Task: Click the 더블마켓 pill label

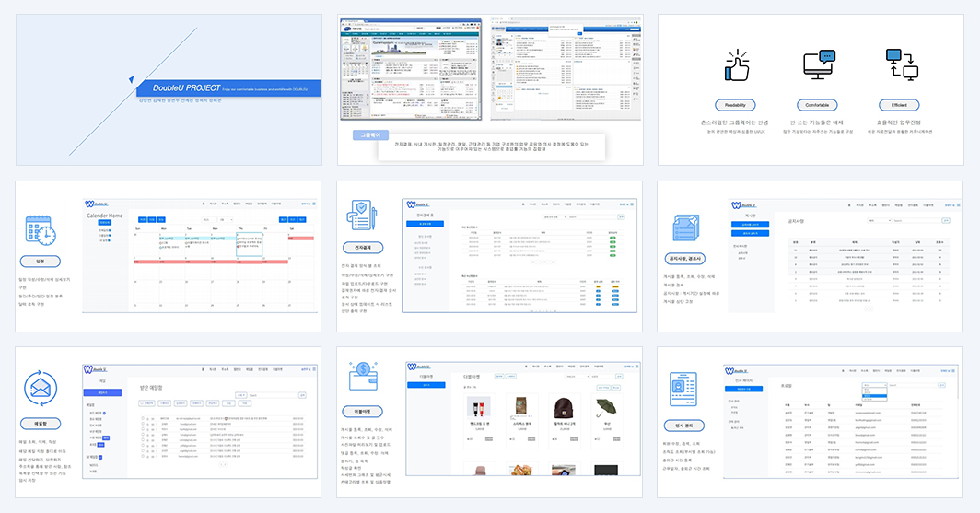Action: (x=363, y=411)
